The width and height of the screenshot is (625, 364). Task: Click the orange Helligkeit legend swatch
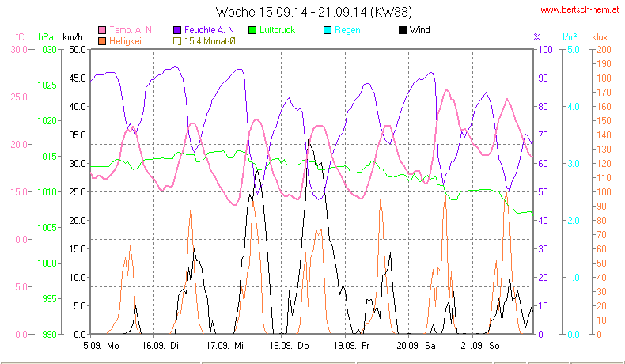pyautogui.click(x=102, y=41)
